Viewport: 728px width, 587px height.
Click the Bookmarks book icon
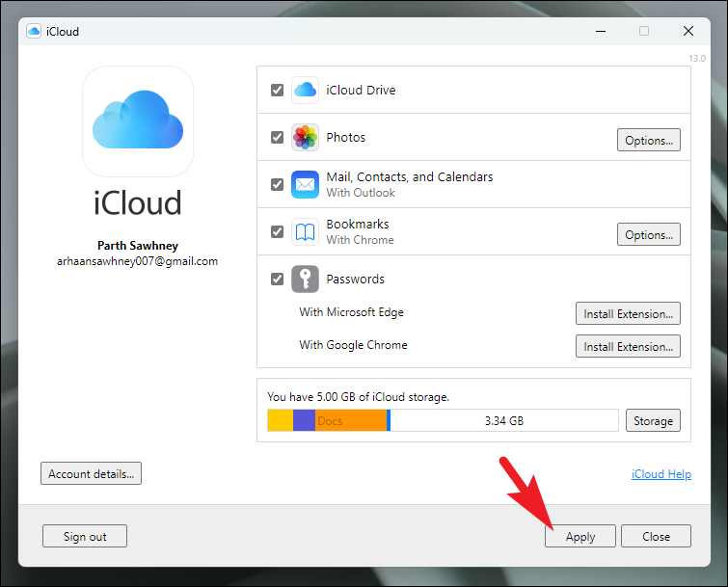click(305, 231)
